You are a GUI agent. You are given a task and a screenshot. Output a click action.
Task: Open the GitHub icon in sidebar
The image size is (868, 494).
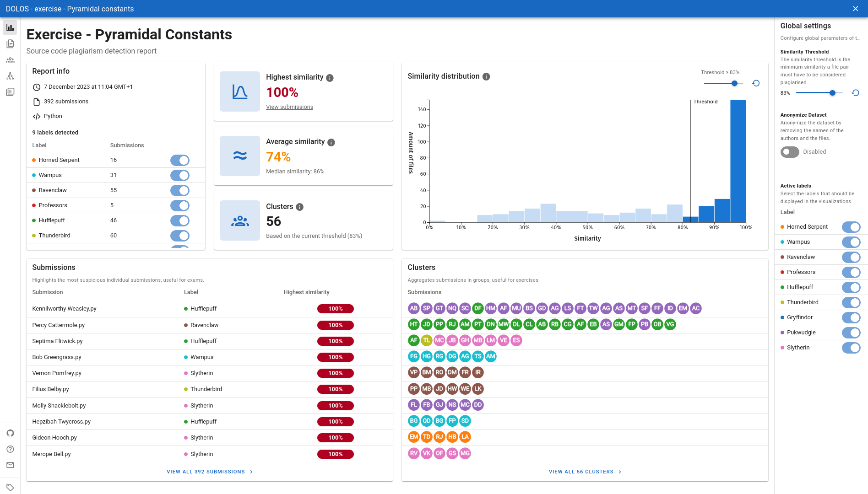pyautogui.click(x=10, y=433)
